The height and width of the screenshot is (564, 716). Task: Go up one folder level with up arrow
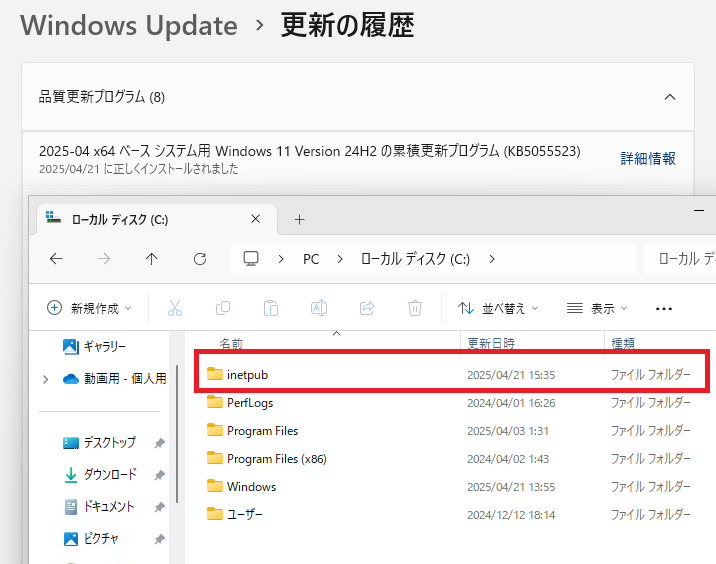(152, 259)
